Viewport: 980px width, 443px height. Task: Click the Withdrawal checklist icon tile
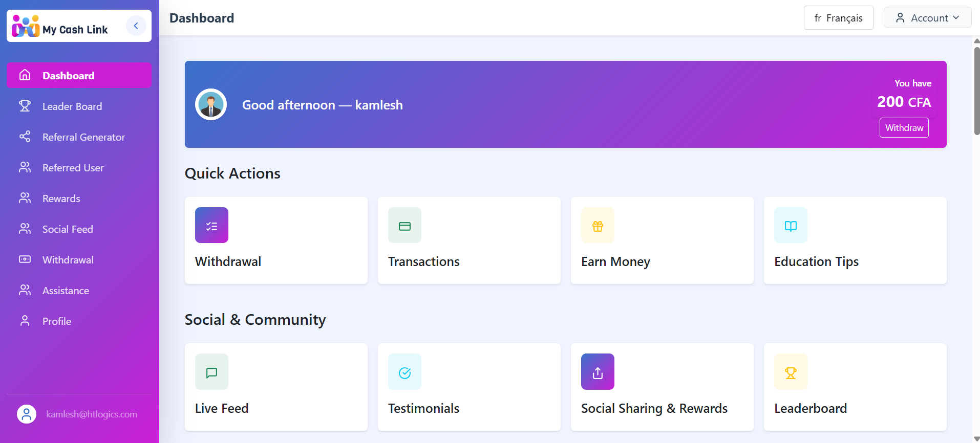click(x=211, y=225)
